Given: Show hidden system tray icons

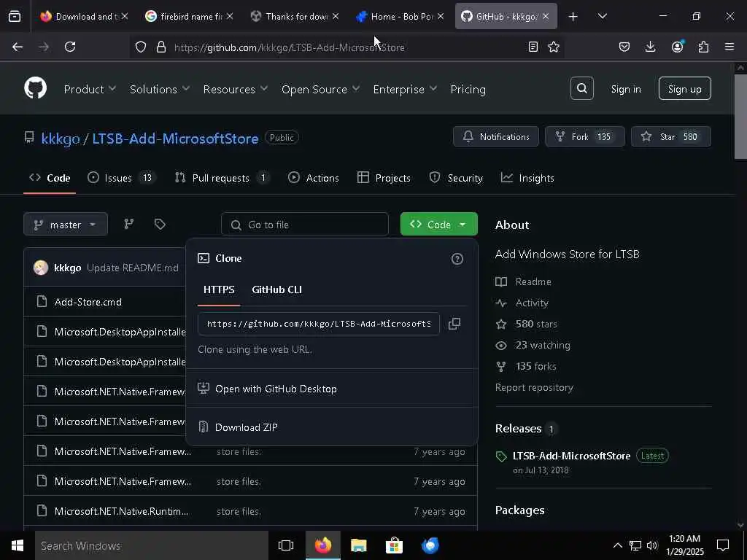Looking at the screenshot, I should pos(617,545).
